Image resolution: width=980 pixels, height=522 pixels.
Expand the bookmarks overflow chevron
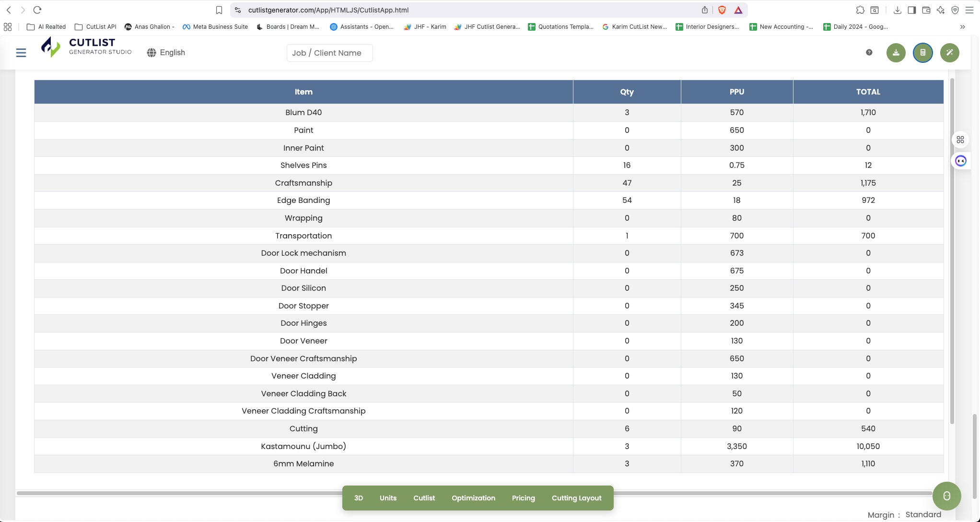tap(962, 27)
